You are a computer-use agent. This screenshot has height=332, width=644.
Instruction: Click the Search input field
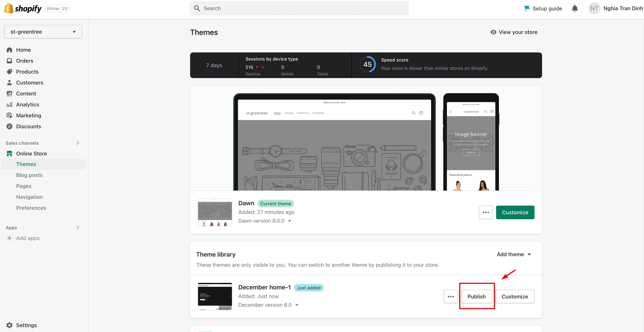click(x=299, y=8)
